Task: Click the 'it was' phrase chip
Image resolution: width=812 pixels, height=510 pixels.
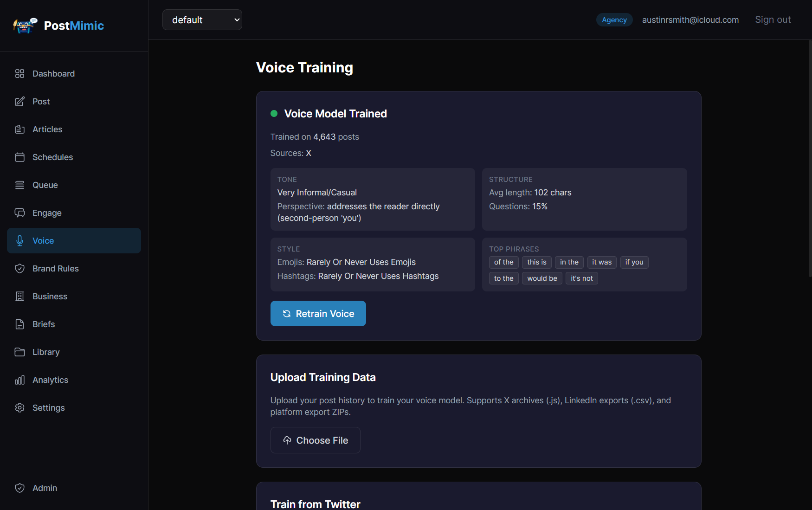Action: (x=602, y=262)
